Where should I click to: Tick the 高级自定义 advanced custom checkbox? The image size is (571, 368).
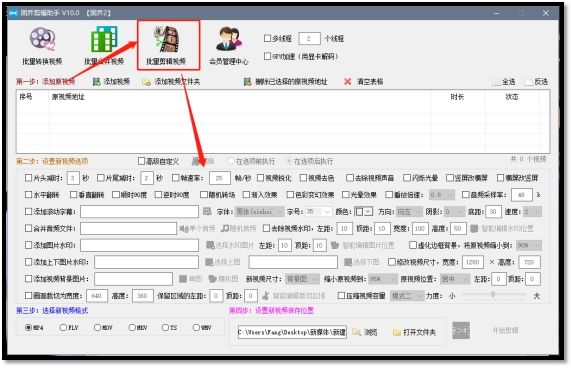pos(141,161)
